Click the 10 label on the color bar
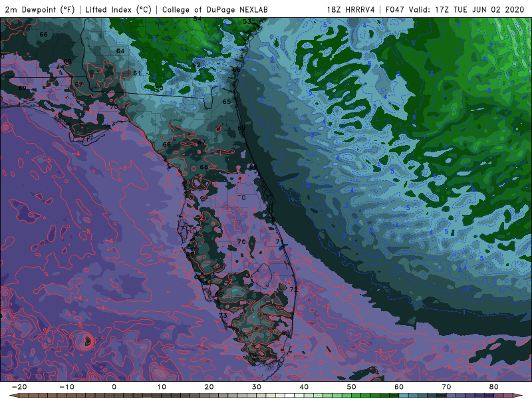The image size is (532, 399). pos(162,387)
